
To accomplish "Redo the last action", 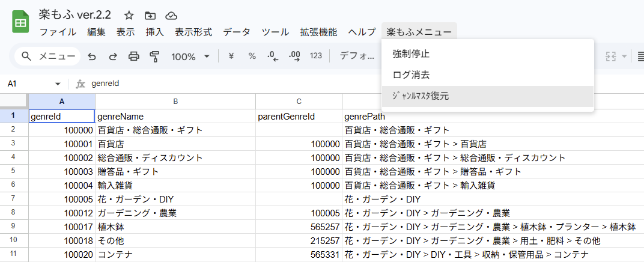I will pos(113,56).
